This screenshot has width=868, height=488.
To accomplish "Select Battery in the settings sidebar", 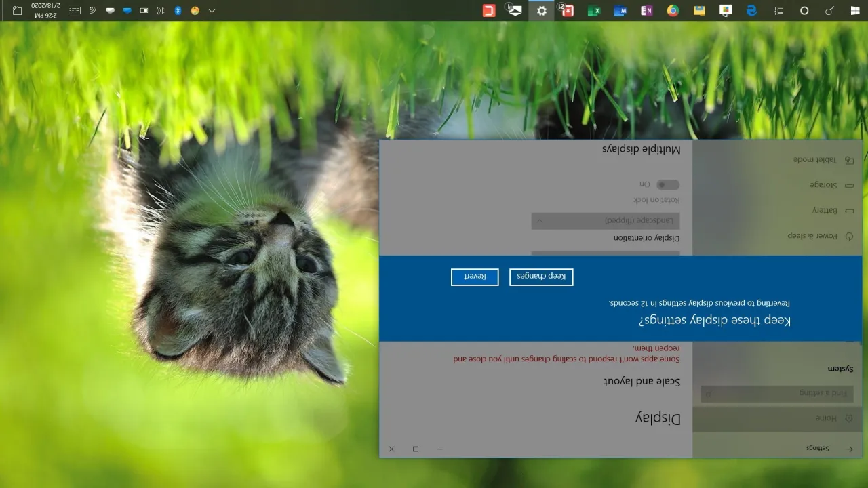I will 825,211.
